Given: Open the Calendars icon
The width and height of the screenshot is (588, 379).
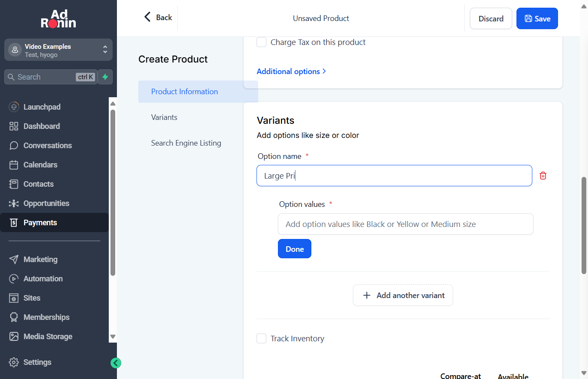Looking at the screenshot, I should pyautogui.click(x=14, y=164).
